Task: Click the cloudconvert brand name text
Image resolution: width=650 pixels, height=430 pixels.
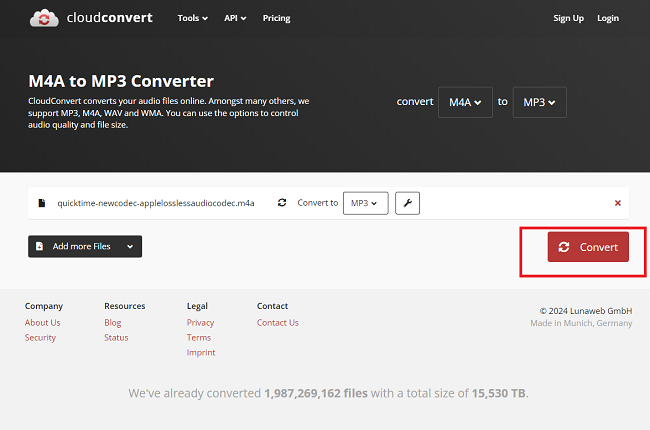Action: pyautogui.click(x=109, y=17)
